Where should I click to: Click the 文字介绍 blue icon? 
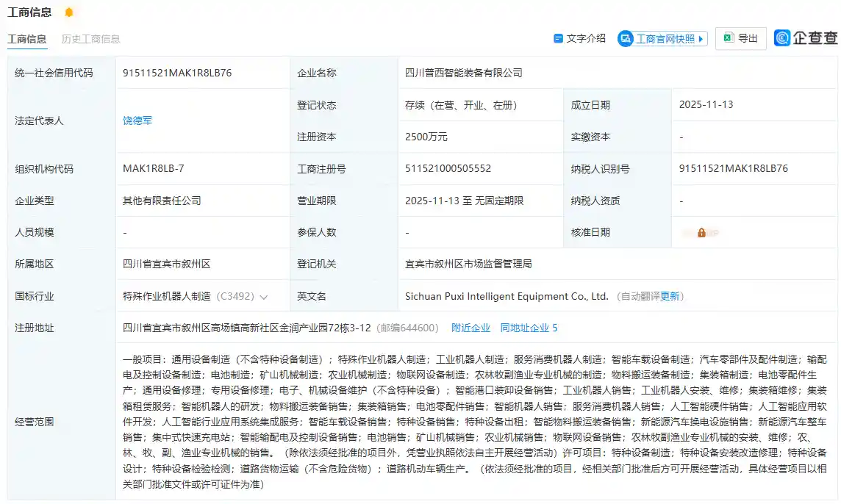(558, 37)
